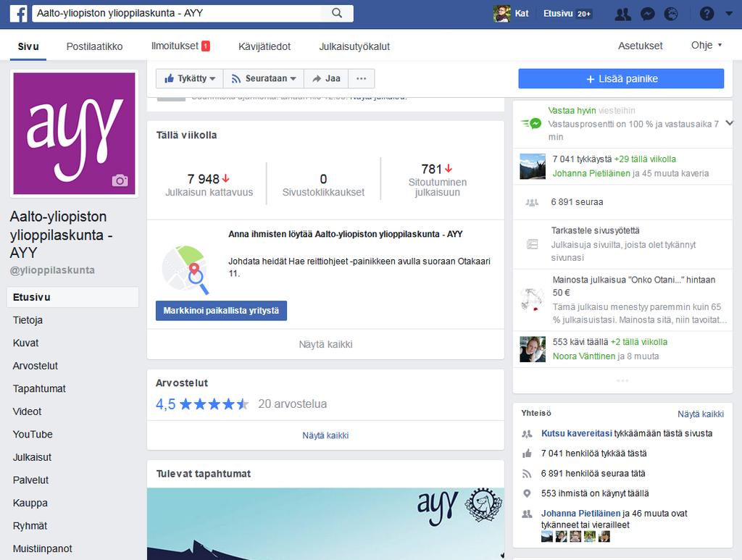This screenshot has height=560, width=742.
Task: Open account menu dropdown arrow in top bar
Action: [729, 14]
